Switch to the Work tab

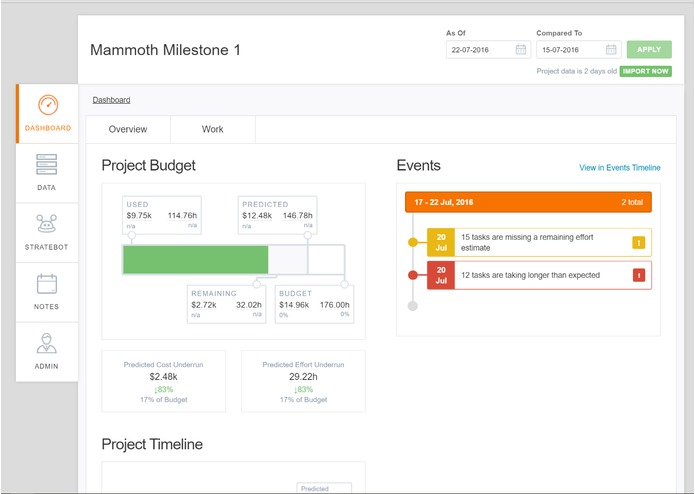coord(213,129)
